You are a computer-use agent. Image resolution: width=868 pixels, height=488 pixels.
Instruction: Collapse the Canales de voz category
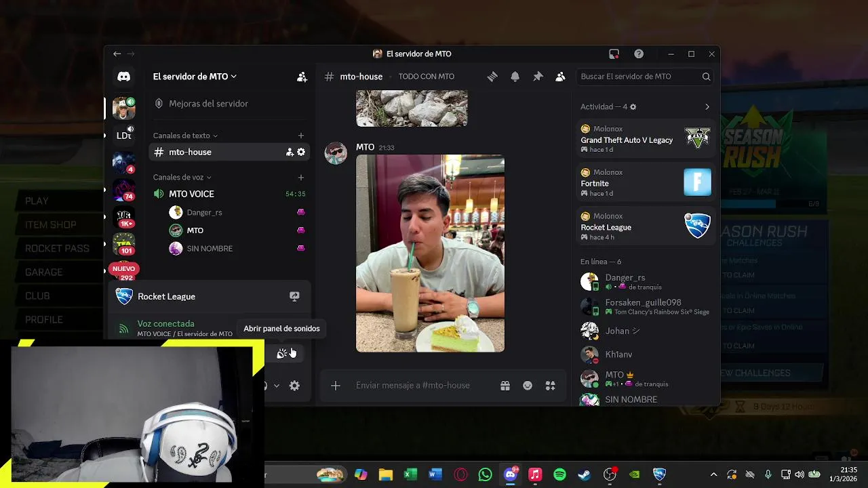(x=182, y=178)
